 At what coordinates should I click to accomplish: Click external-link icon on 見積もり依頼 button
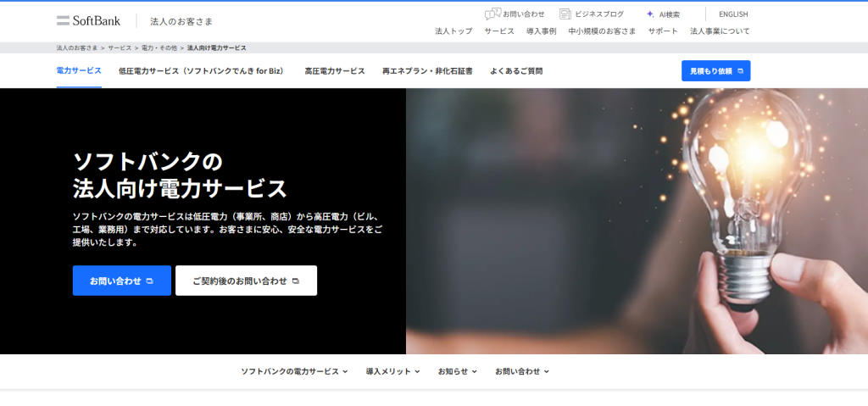click(x=740, y=71)
